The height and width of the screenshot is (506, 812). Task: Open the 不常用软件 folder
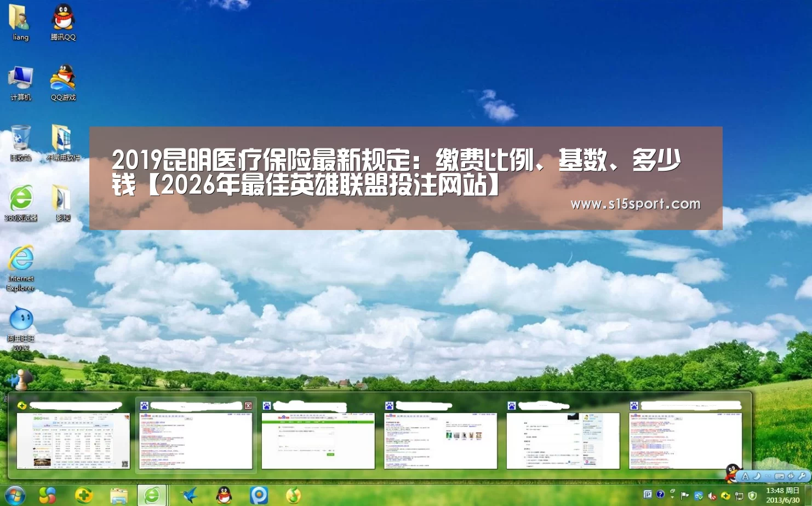(x=63, y=143)
